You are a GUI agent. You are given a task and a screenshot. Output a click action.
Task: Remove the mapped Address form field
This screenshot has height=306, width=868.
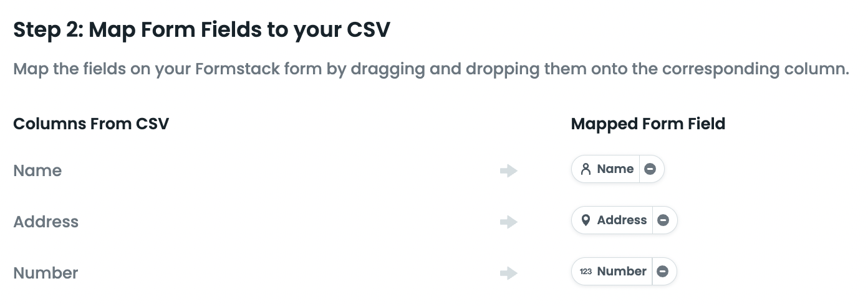(x=663, y=220)
